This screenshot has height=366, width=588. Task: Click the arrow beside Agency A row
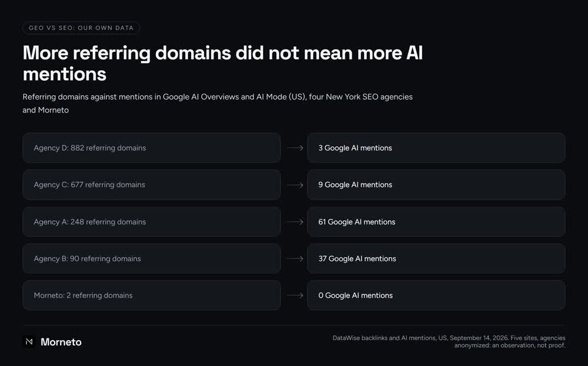pos(295,222)
